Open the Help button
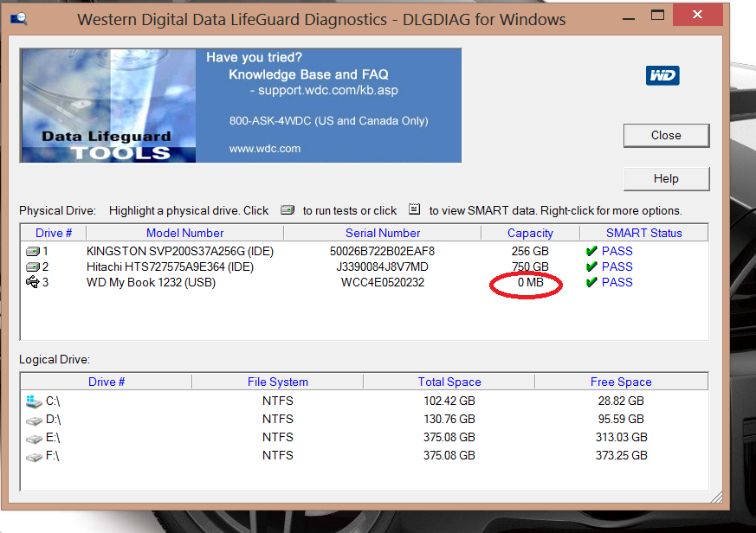756x533 pixels. [666, 179]
